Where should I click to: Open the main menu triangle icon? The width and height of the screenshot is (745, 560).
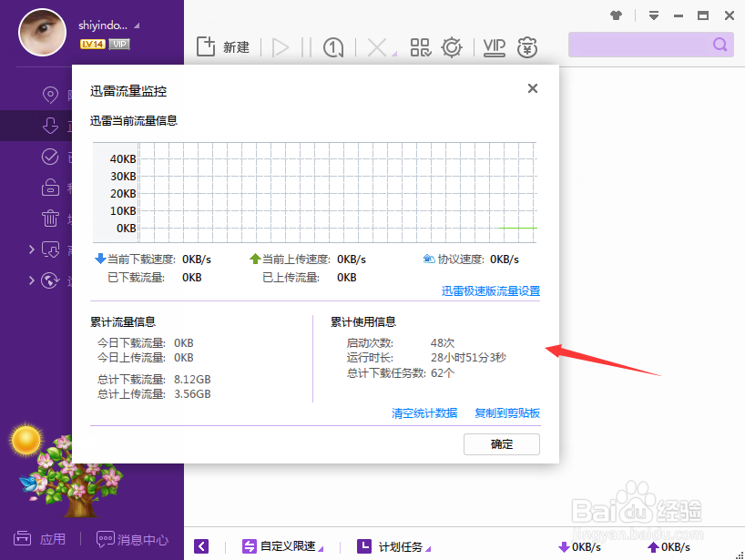tap(654, 15)
